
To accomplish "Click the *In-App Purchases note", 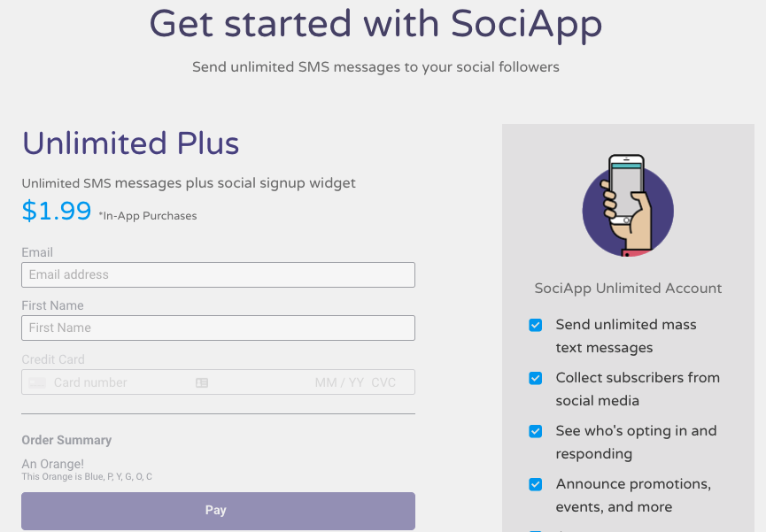I will point(148,216).
